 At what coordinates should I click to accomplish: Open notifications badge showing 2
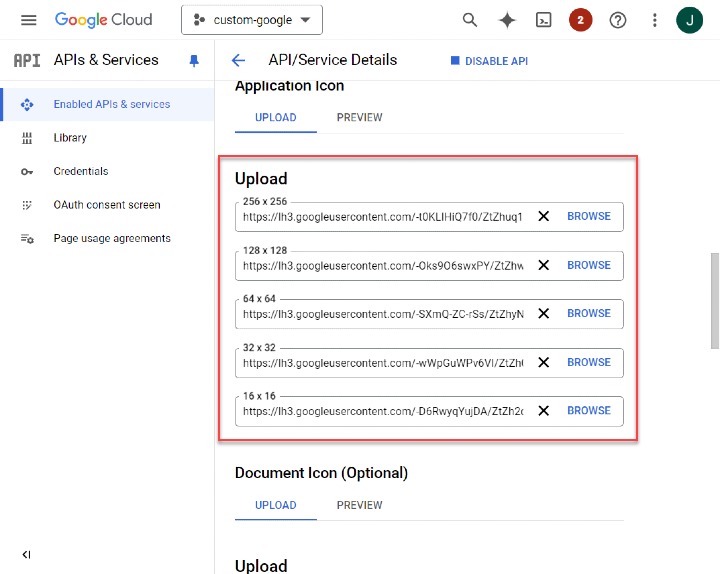(580, 20)
